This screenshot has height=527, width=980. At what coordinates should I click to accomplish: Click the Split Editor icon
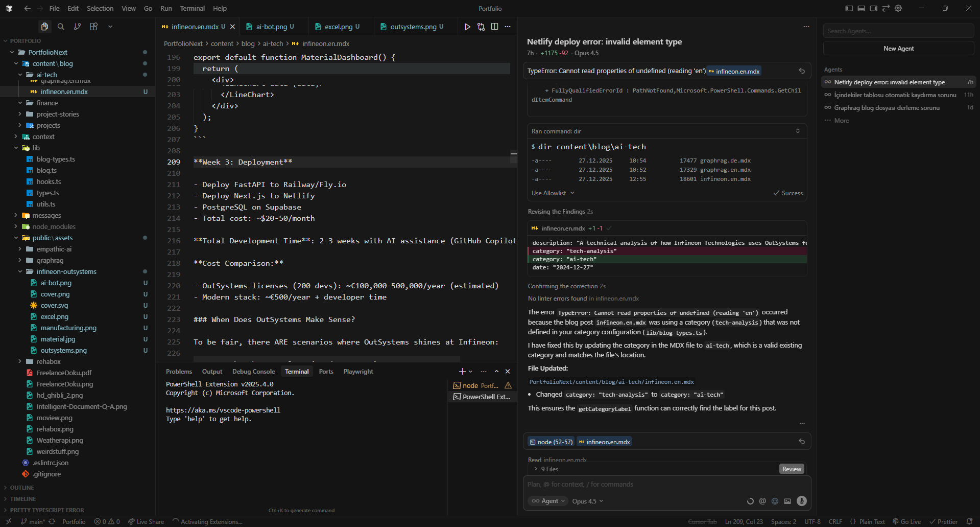(494, 27)
